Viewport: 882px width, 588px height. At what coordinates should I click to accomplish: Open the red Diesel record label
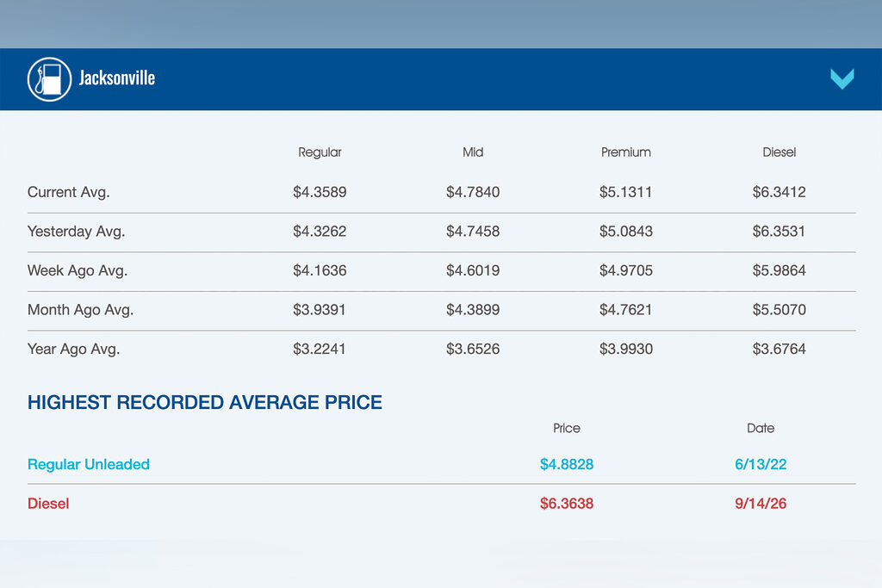point(48,504)
